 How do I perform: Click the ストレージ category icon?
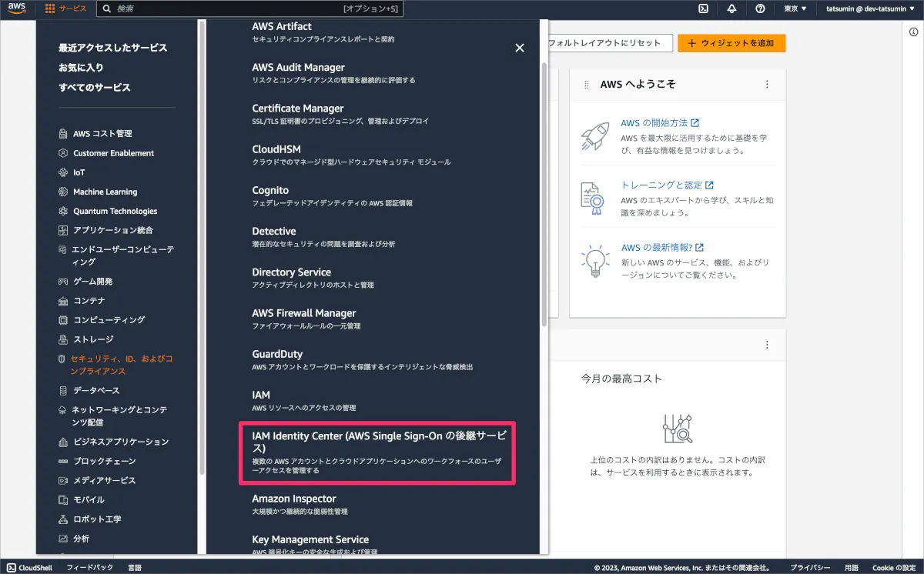[64, 339]
